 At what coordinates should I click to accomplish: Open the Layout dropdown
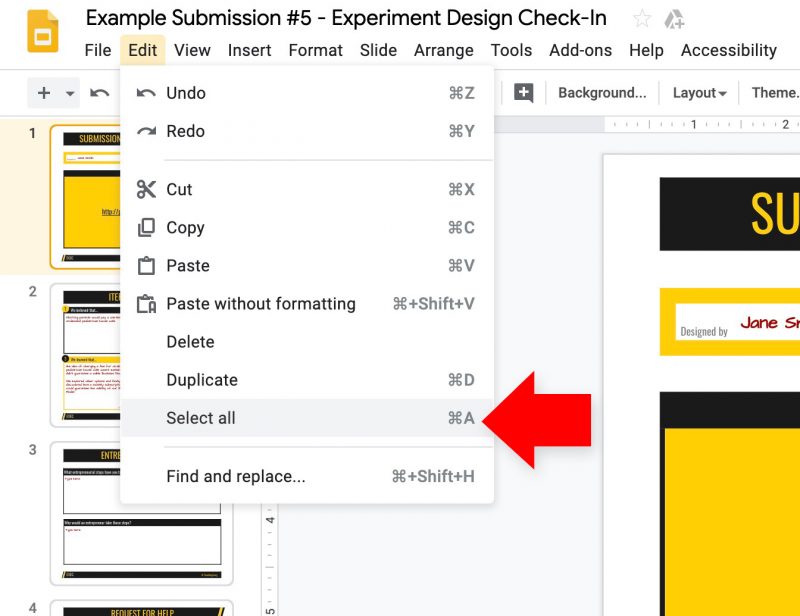(x=699, y=93)
